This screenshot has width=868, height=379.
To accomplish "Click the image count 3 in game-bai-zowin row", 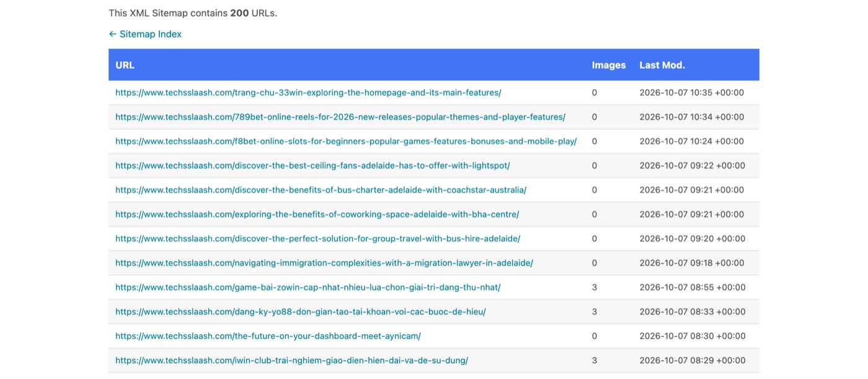I will [x=595, y=287].
